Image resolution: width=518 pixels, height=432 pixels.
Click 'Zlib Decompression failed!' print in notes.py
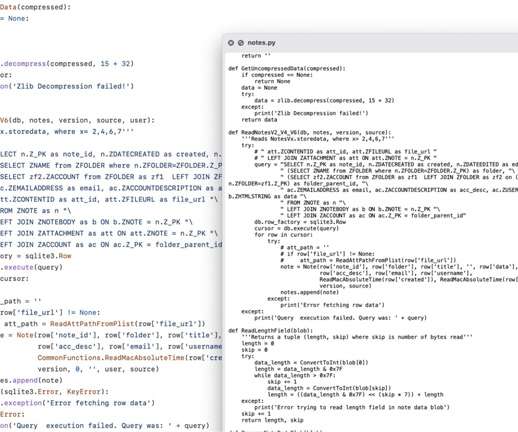point(311,113)
